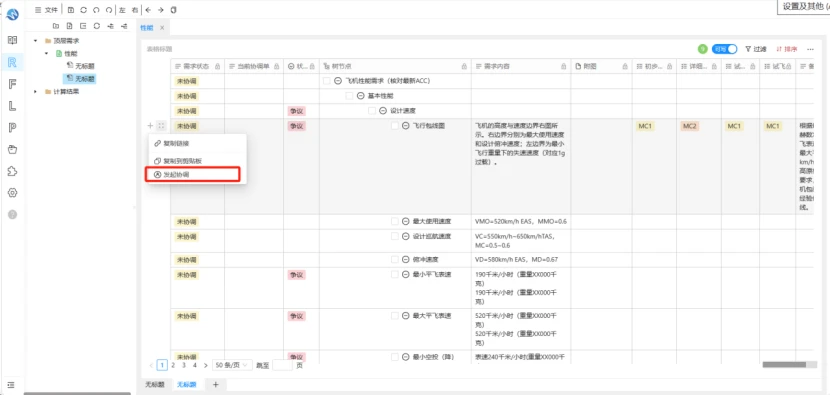
Task: Click the save icon in top toolbar
Action: (x=71, y=10)
